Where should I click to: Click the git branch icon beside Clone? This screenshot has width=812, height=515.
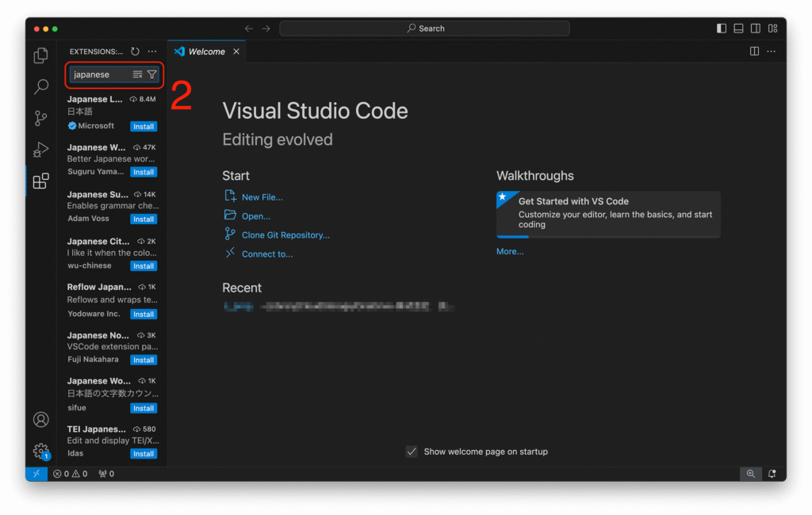(230, 234)
